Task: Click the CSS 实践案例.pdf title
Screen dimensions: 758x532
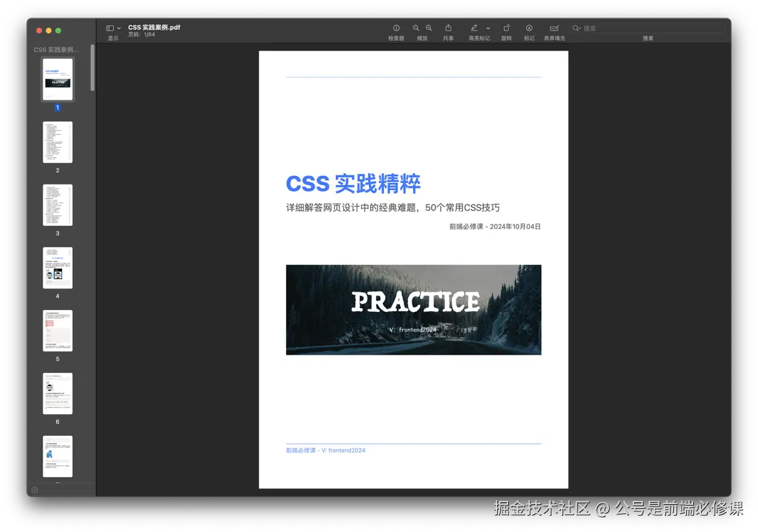Action: point(153,27)
